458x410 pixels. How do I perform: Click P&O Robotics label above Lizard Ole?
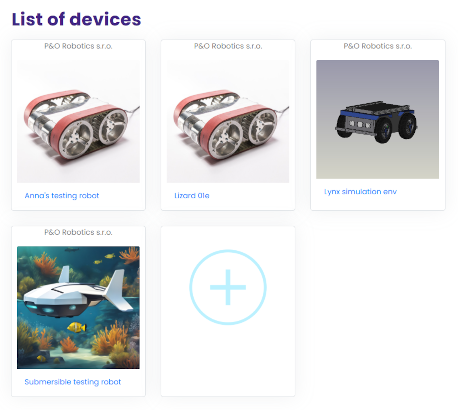(x=228, y=46)
